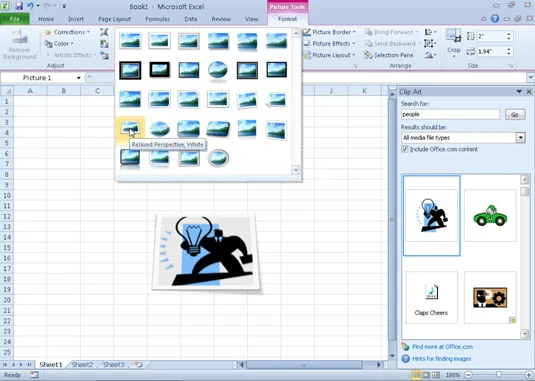Click the Go button in Clip Art pane
The image size is (535, 381).
(x=515, y=114)
